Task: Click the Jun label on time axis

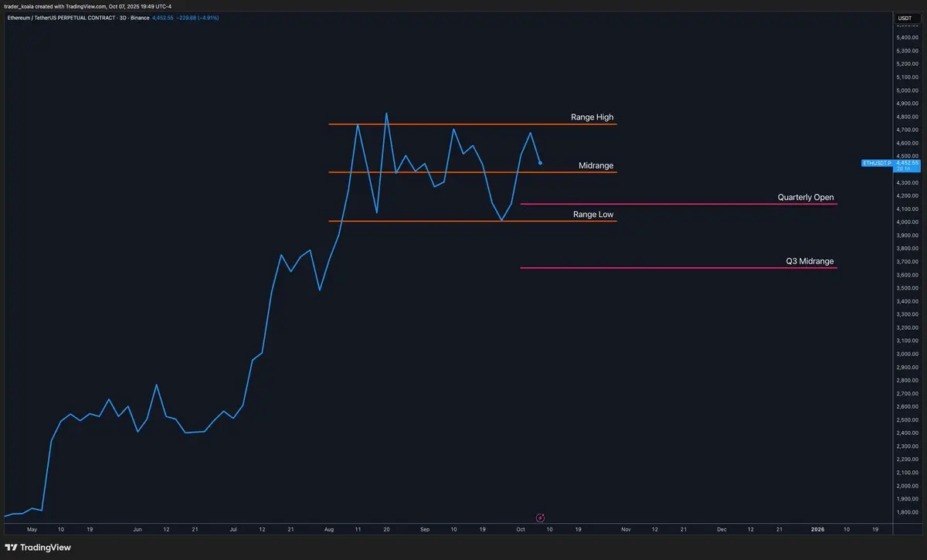Action: click(138, 530)
